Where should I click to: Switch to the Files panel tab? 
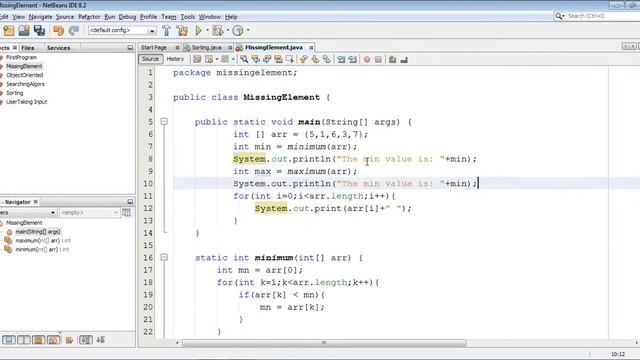pos(28,48)
